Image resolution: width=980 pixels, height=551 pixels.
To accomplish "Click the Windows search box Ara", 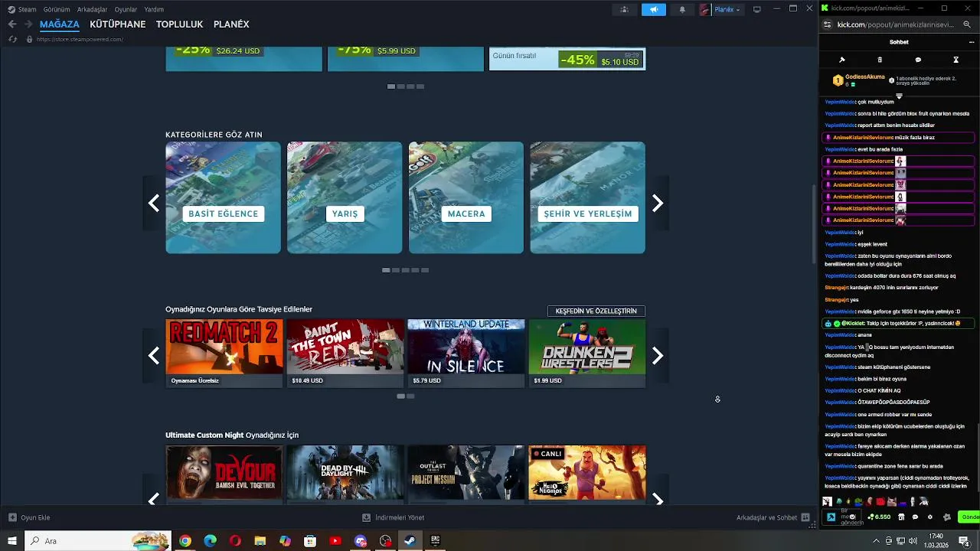I will pos(98,541).
